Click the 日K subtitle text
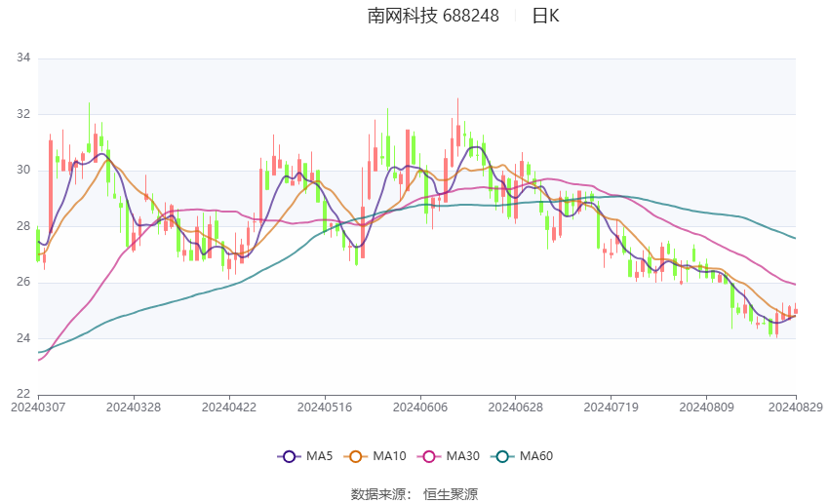The height and width of the screenshot is (504, 829). tap(545, 16)
